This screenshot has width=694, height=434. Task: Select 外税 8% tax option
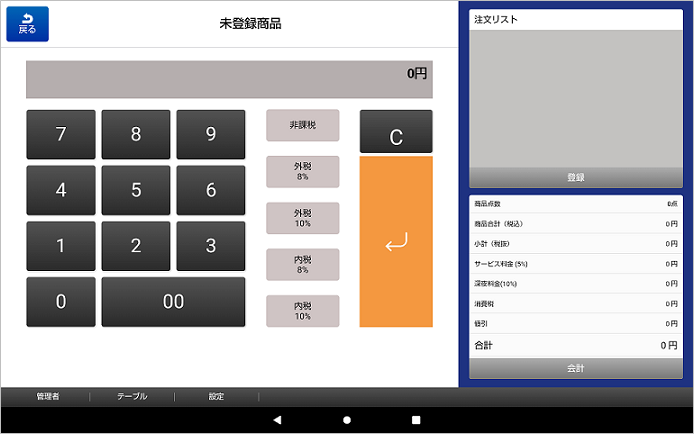[x=302, y=171]
